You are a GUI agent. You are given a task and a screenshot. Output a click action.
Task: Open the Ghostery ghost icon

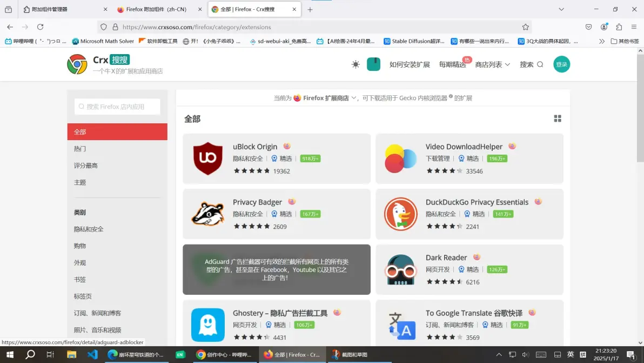coord(208,325)
